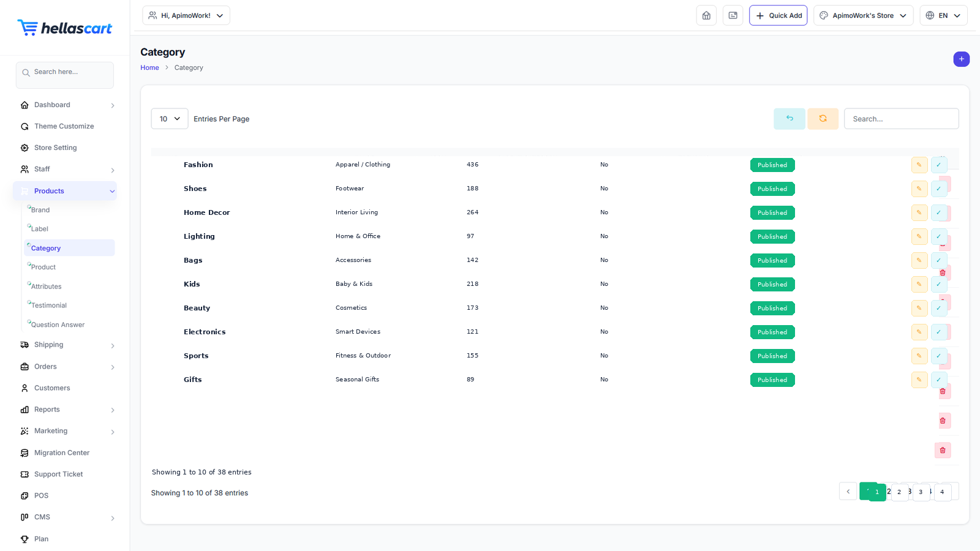The height and width of the screenshot is (551, 980).
Task: Edit the Beauty category pencil icon
Action: click(x=919, y=308)
